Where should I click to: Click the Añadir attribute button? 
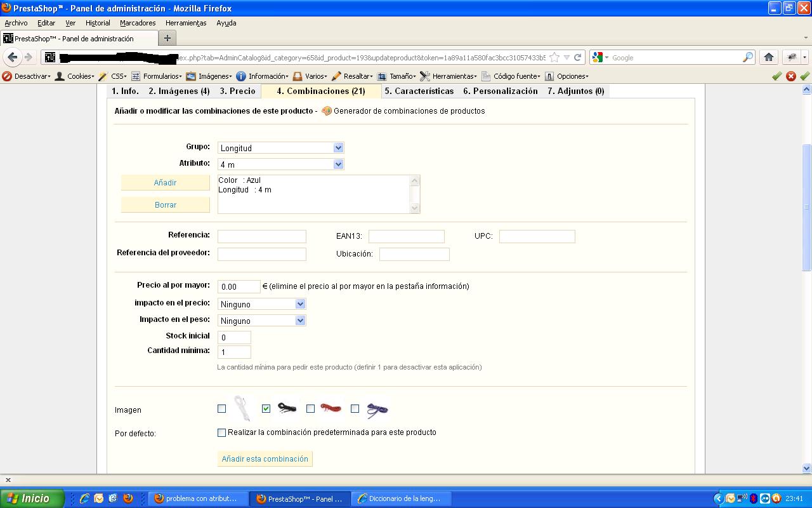165,183
